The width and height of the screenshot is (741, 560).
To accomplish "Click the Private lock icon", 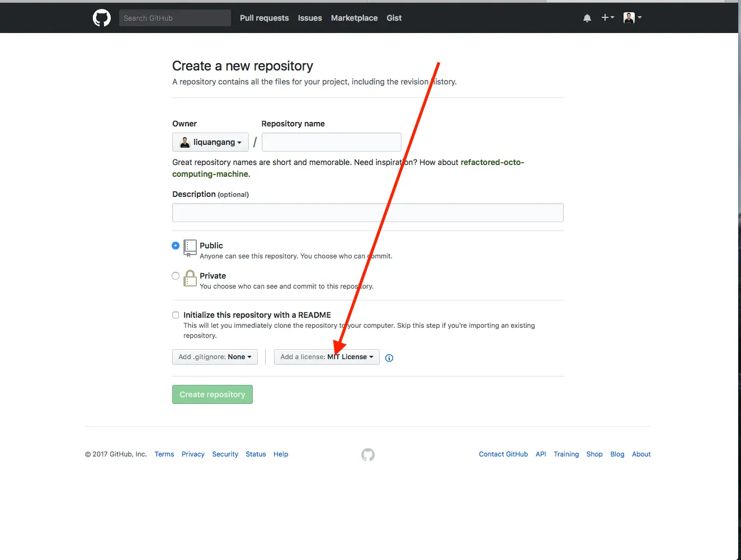I will point(190,278).
